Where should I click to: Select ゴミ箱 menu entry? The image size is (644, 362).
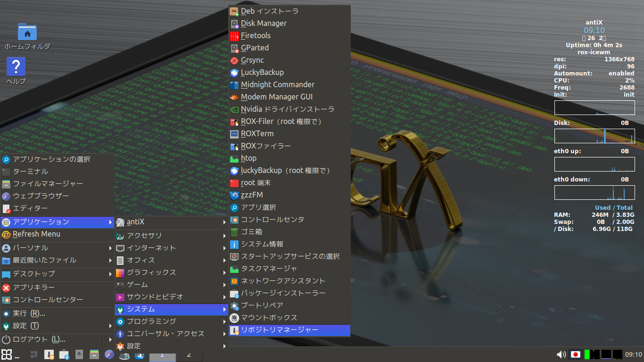coord(289,232)
